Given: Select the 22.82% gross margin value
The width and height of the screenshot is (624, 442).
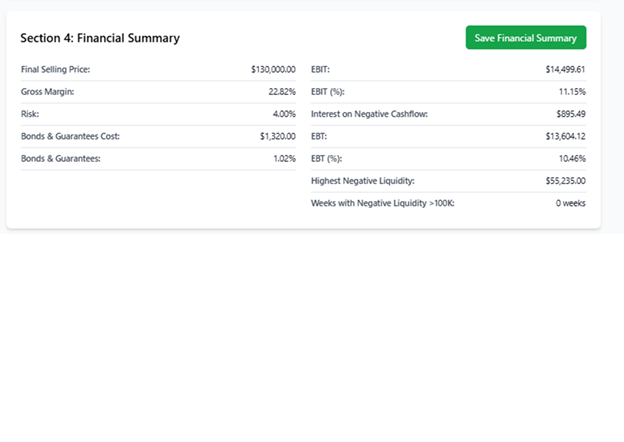Looking at the screenshot, I should [282, 92].
